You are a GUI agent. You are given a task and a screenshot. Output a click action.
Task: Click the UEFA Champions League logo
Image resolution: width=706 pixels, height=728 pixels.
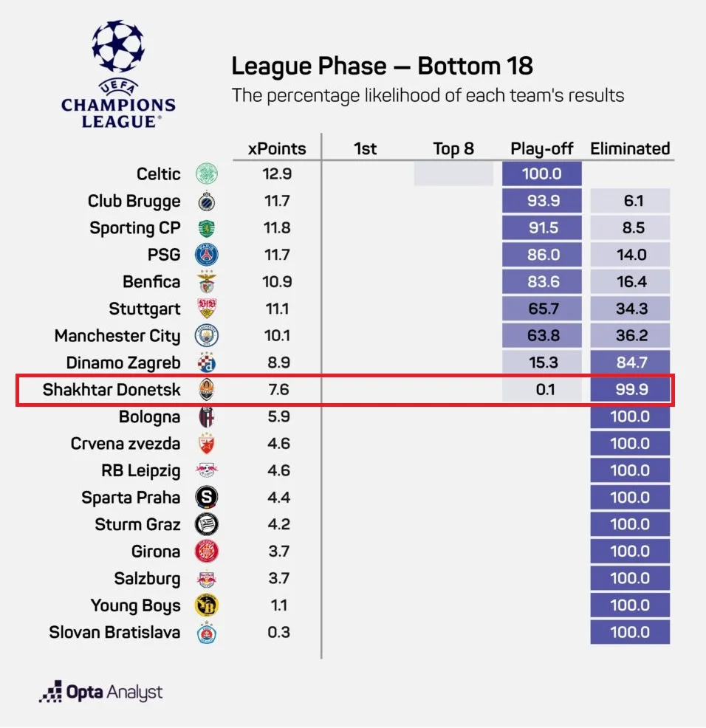click(x=118, y=73)
